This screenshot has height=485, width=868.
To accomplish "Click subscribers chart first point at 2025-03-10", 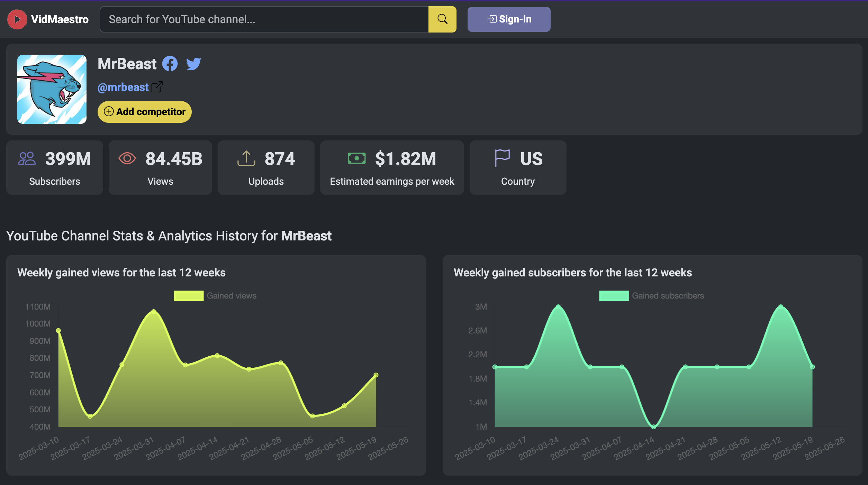I will click(x=495, y=367).
